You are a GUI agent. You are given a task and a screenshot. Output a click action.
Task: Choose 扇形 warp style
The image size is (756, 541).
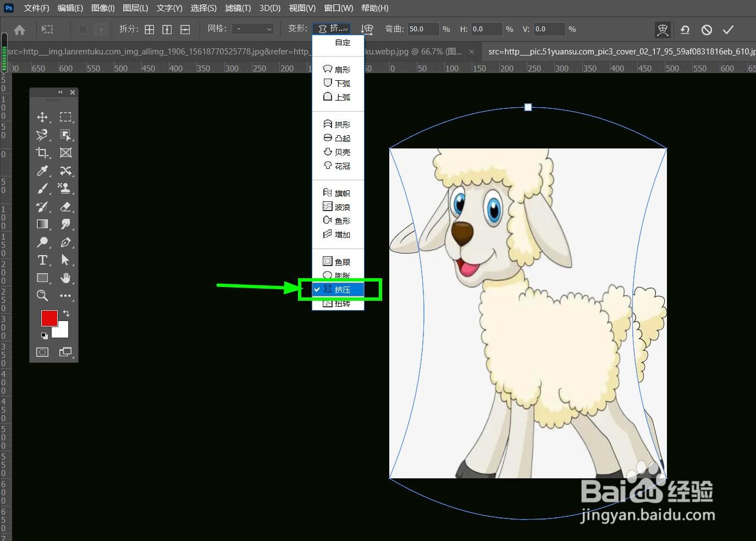click(338, 70)
